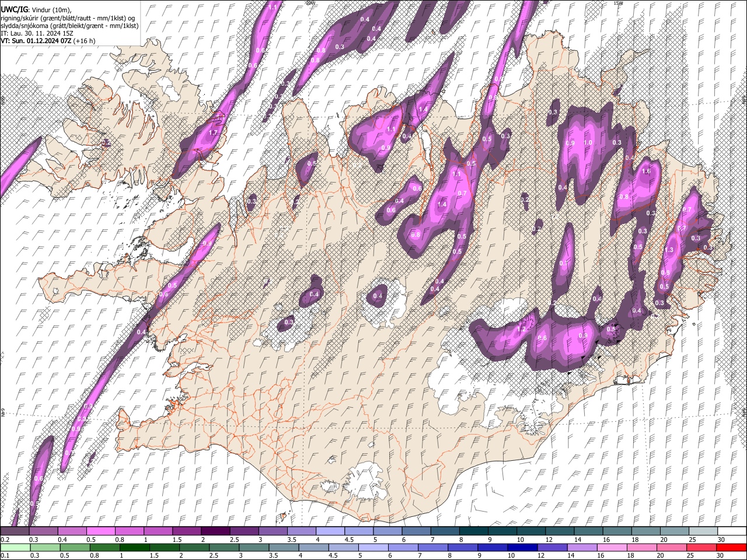The image size is (747, 560).
Task: Click the top-row legend label '18'
Action: pos(634,540)
